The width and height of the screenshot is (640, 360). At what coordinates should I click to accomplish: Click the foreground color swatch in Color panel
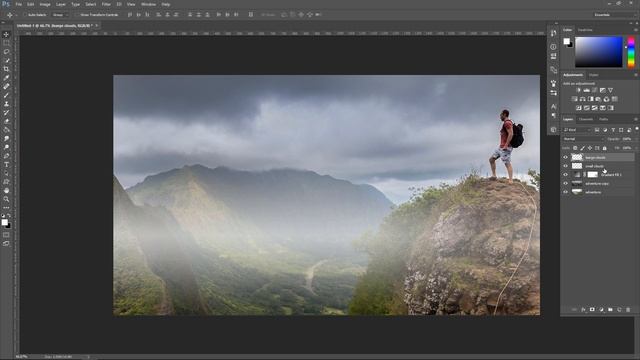coord(567,41)
